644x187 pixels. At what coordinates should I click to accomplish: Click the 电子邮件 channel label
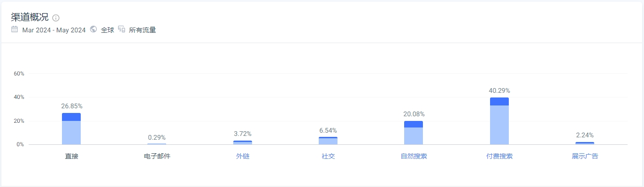point(157,156)
